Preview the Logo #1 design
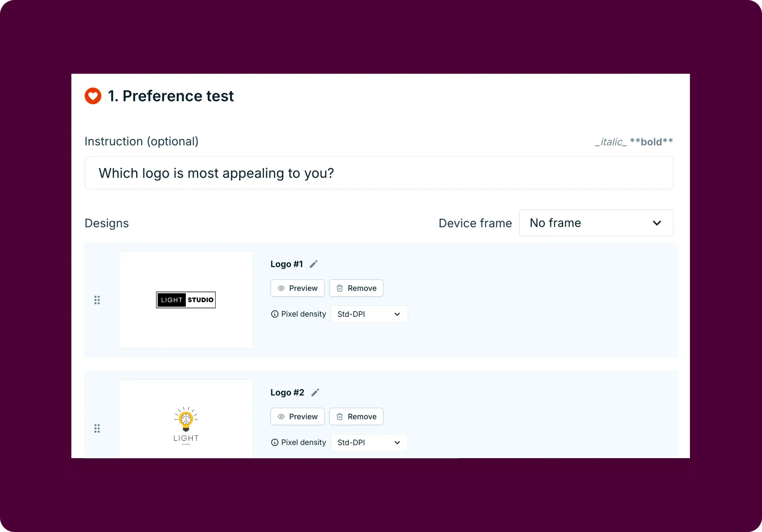Image resolution: width=762 pixels, height=532 pixels. (297, 288)
